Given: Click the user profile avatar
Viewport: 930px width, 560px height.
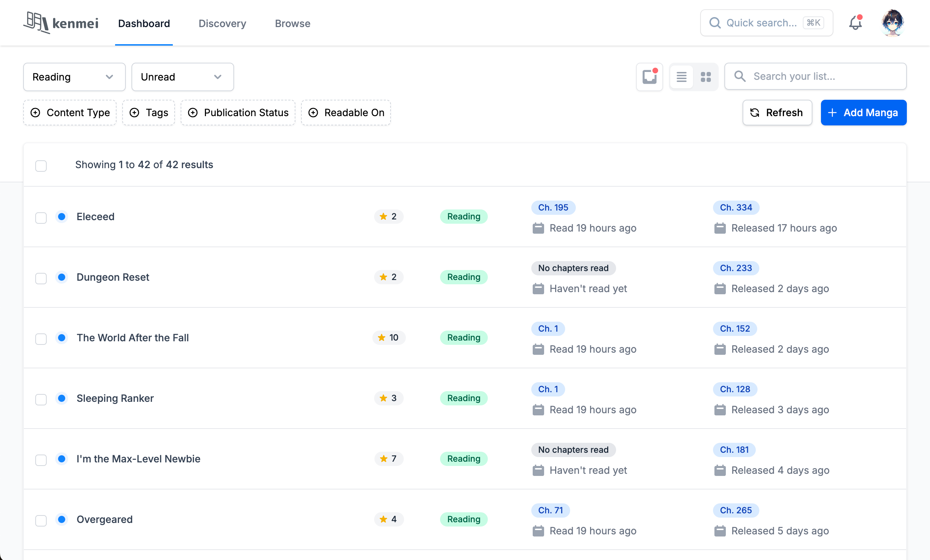Looking at the screenshot, I should pos(892,23).
